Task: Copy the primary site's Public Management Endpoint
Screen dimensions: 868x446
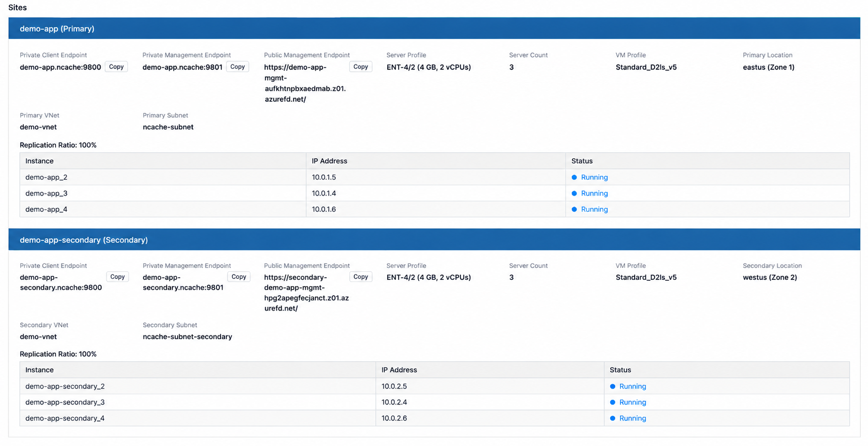Action: 361,67
